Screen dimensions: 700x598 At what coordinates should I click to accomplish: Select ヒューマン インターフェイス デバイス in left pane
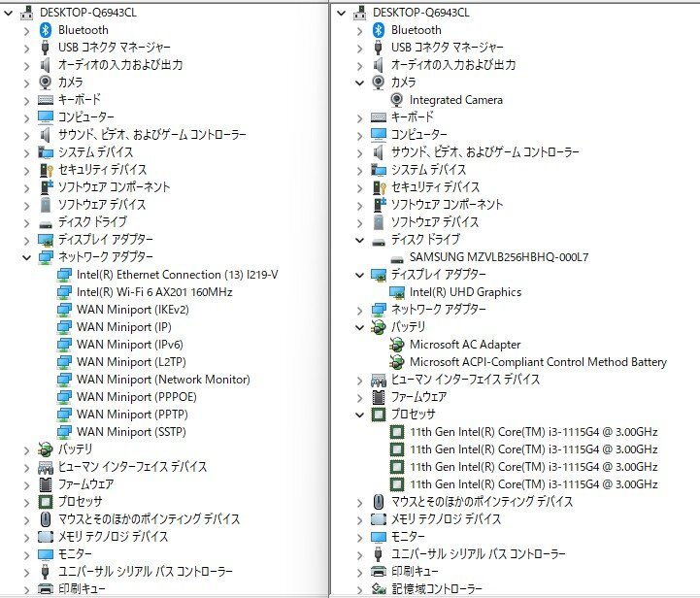(133, 467)
